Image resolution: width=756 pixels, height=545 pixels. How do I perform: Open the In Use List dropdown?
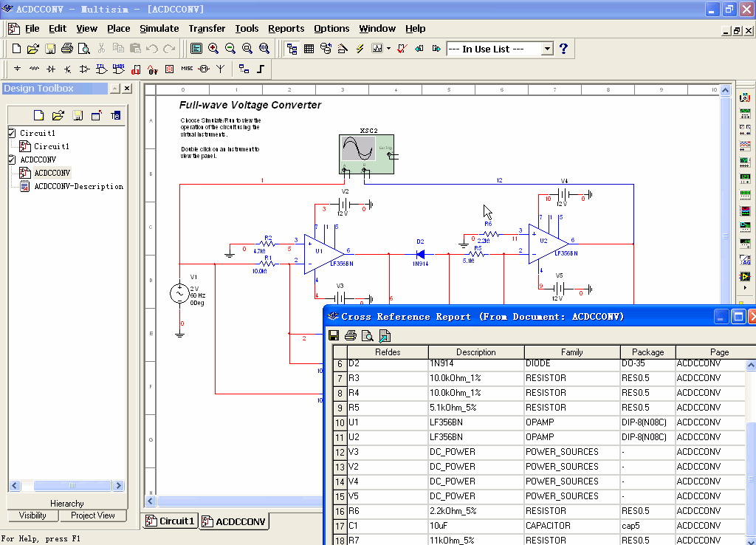point(547,49)
